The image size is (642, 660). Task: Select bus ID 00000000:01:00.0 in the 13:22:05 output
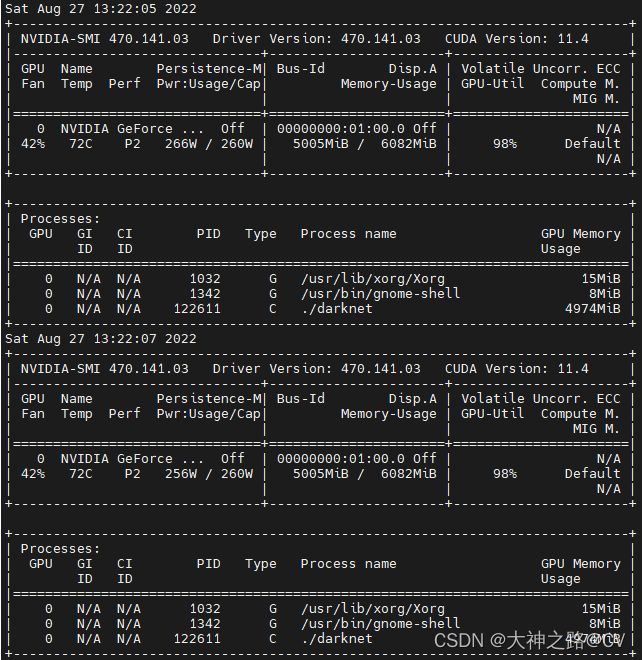(341, 129)
